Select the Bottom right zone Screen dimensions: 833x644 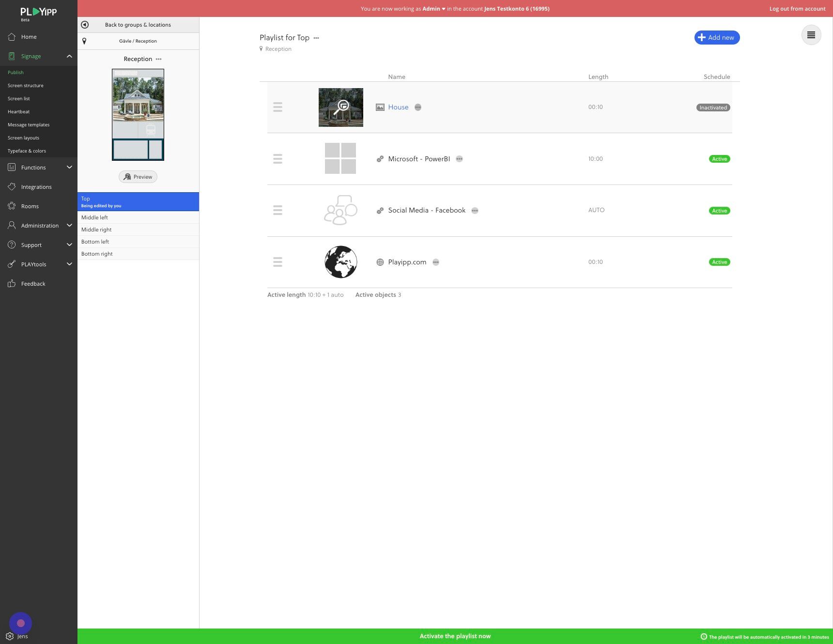click(x=138, y=254)
